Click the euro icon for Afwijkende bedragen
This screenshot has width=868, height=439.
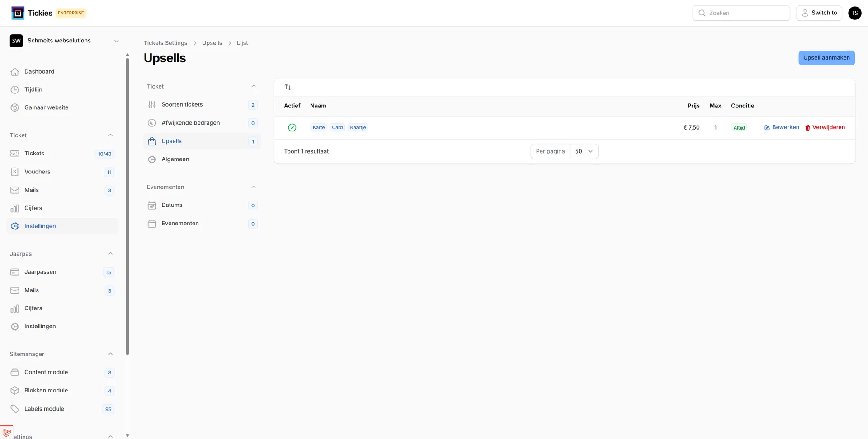[x=152, y=123]
